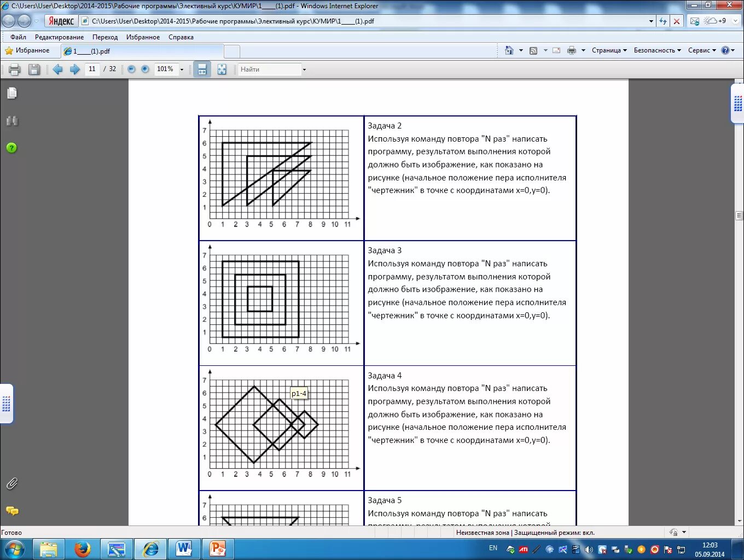Click the RSS feeds icon
Viewport: 744px width, 560px height.
point(533,50)
